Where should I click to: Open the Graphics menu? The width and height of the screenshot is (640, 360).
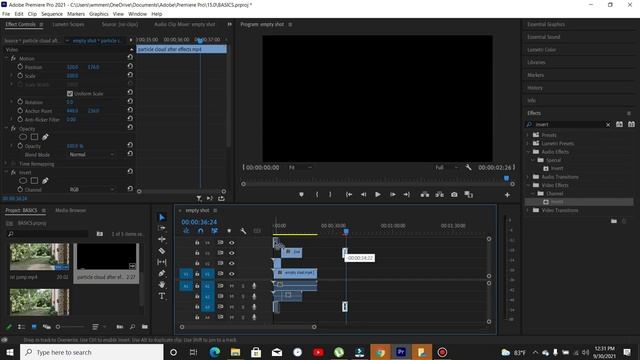[x=99, y=14]
